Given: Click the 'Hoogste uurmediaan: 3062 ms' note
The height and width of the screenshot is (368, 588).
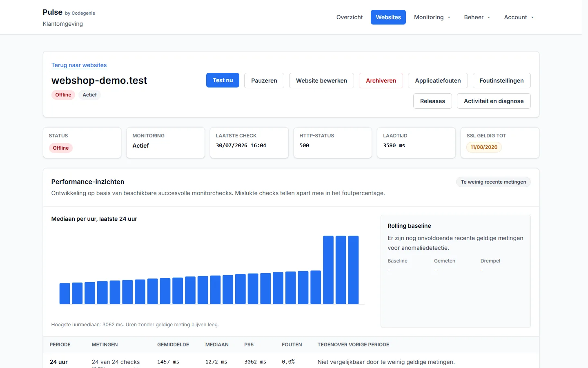Looking at the screenshot, I should tap(135, 325).
